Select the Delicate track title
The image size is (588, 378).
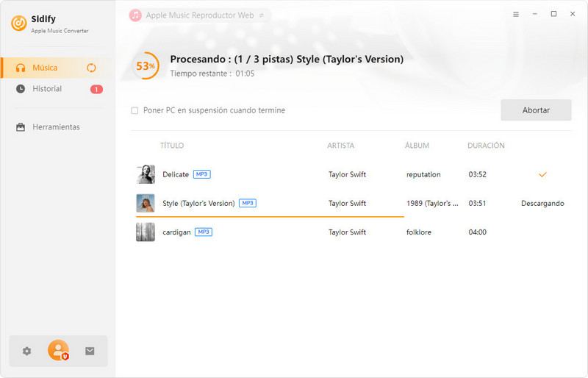[x=176, y=174]
